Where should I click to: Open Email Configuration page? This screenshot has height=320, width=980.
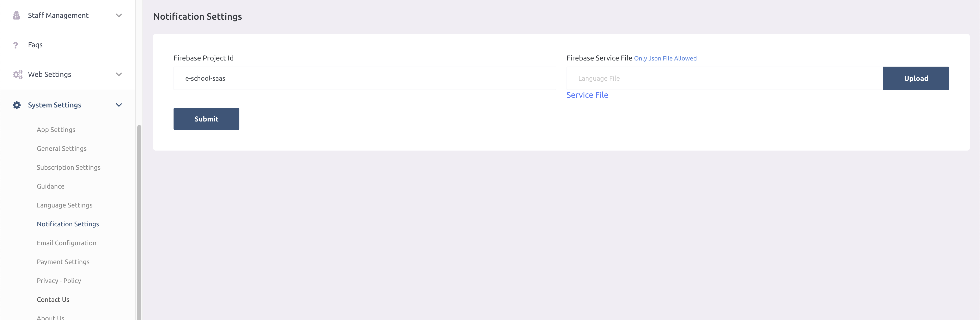tap(66, 243)
